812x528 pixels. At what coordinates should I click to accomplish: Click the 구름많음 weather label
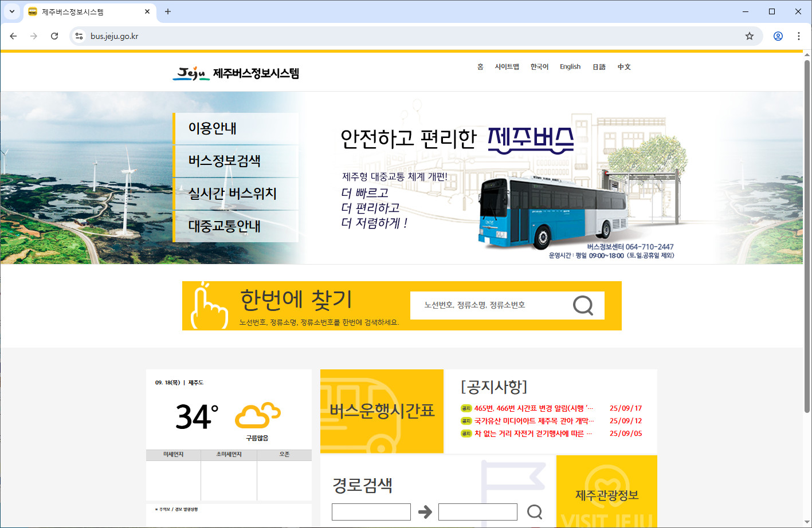(x=257, y=438)
